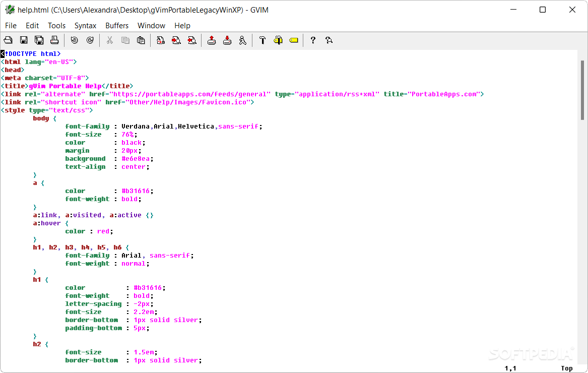Click the Find Help search icon
Image resolution: width=588 pixels, height=373 pixels.
329,40
